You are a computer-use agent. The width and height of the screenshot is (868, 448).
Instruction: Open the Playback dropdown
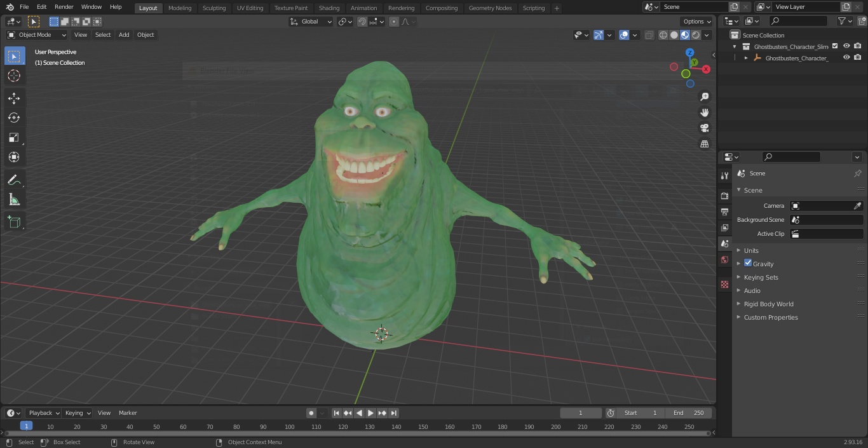click(43, 413)
